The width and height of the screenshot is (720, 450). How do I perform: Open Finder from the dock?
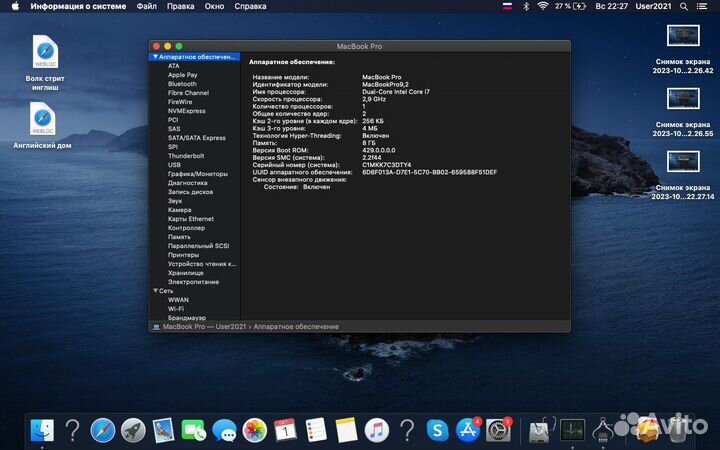click(42, 431)
